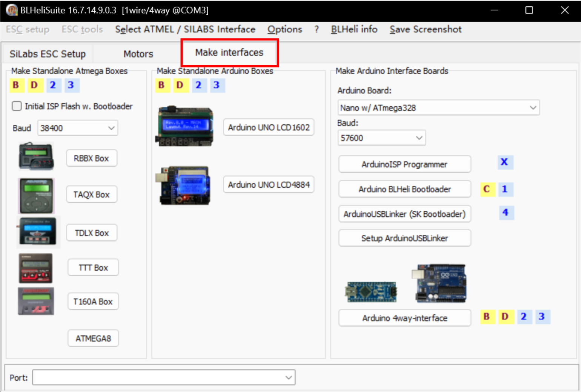Screen dimensions: 581x392
Task: Open Select ATMEL / SILABS Interface menu
Action: 185,29
